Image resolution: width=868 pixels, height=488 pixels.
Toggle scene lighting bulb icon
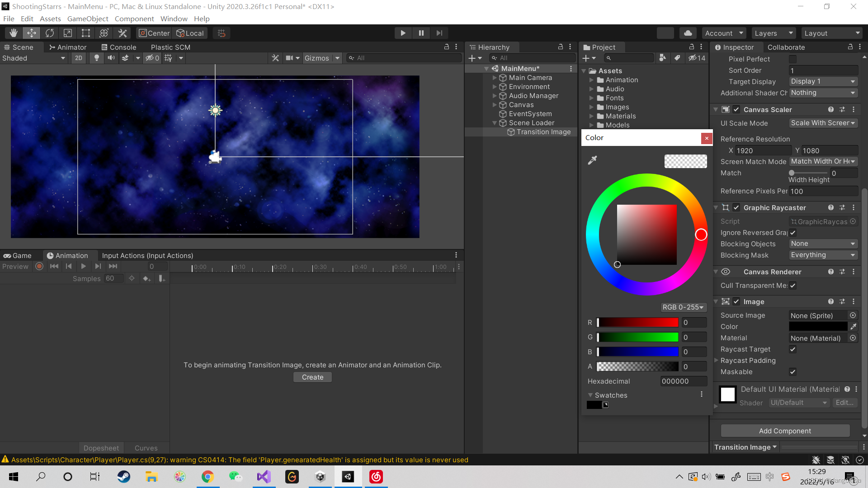click(x=96, y=58)
